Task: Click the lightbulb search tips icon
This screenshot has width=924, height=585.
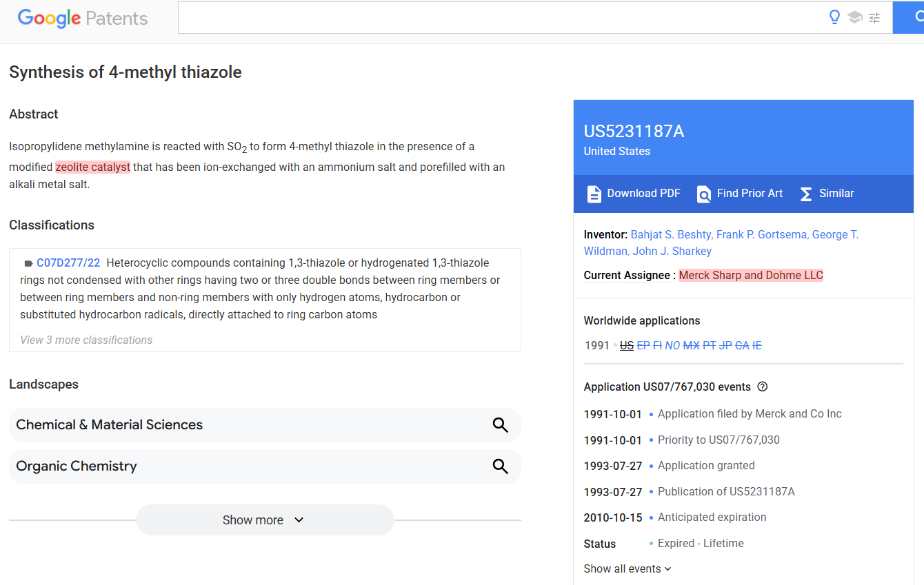Action: tap(834, 18)
